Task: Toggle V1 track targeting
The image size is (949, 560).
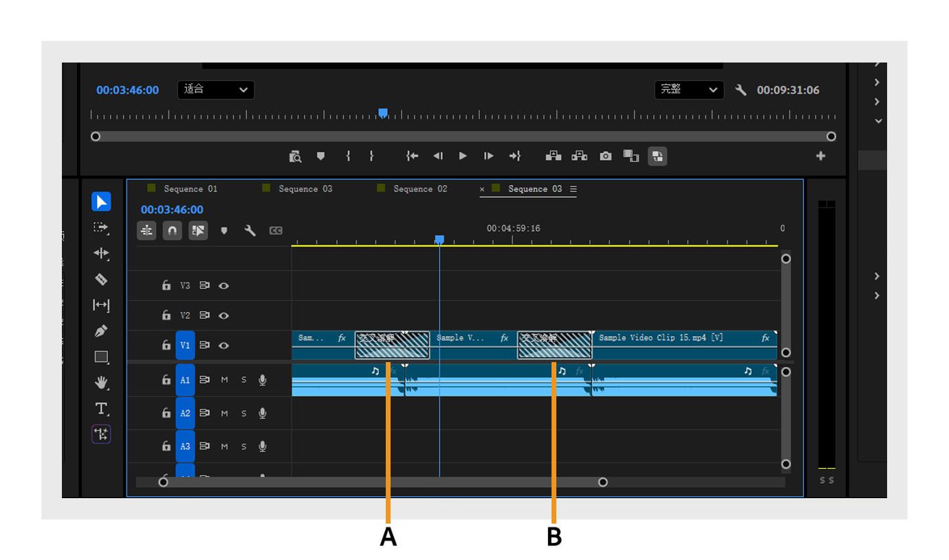Action: [x=185, y=346]
